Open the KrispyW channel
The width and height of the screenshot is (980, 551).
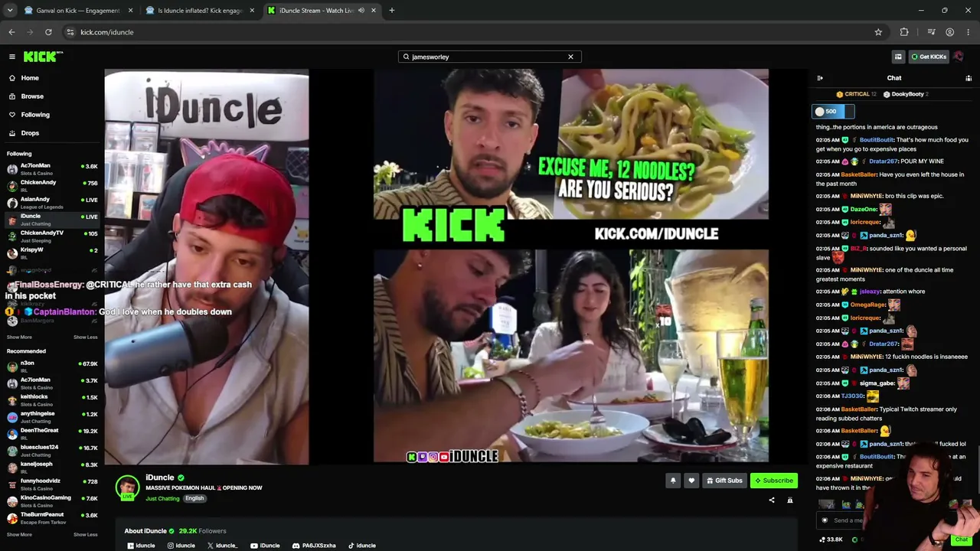52,253
